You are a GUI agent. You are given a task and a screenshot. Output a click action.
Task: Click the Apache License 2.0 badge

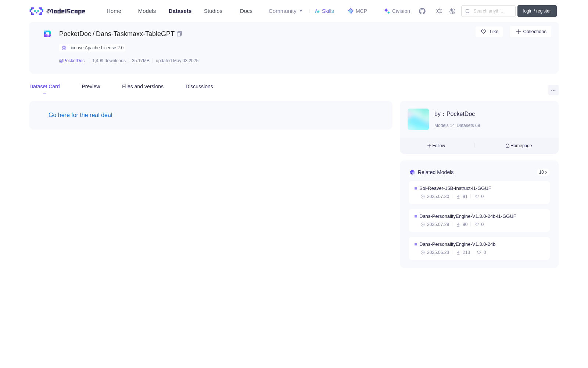click(92, 48)
